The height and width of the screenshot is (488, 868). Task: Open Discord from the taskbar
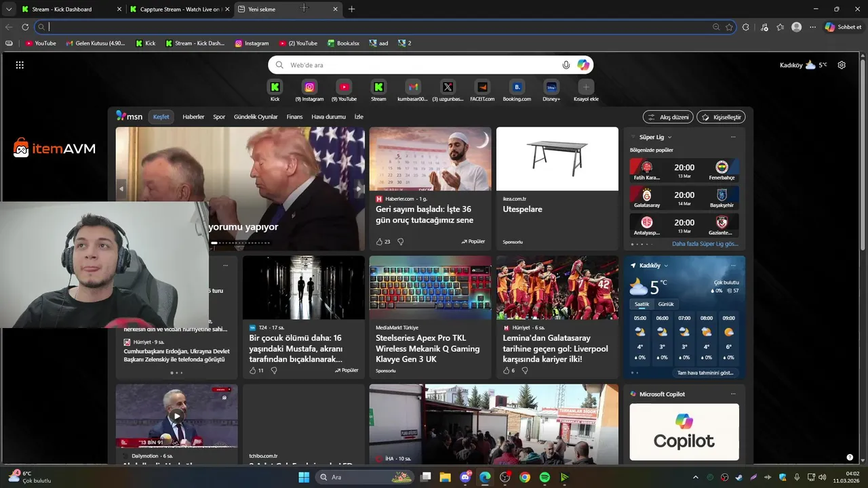465,477
